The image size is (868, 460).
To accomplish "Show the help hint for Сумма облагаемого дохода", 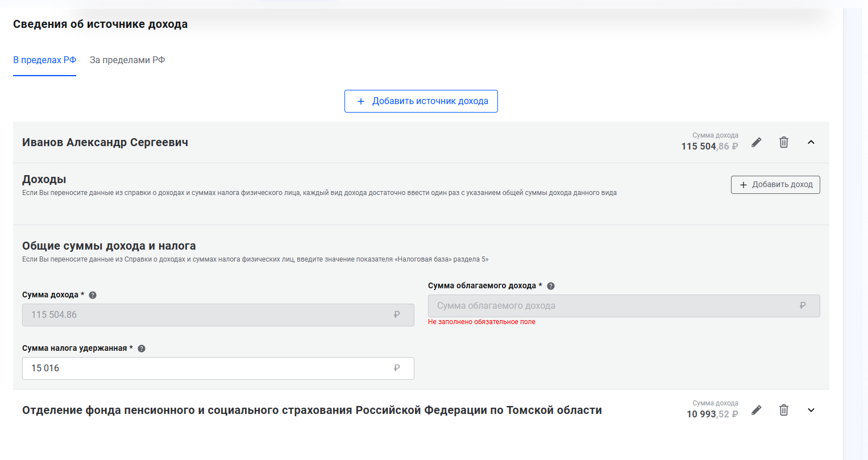I will coord(550,286).
